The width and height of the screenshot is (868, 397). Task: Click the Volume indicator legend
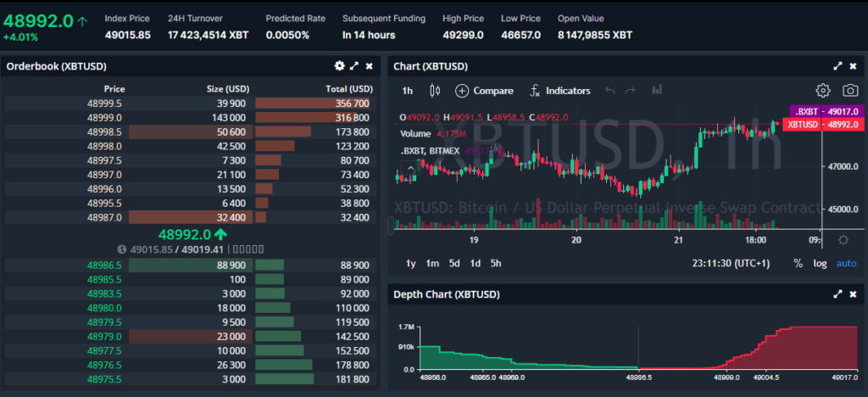[x=415, y=133]
